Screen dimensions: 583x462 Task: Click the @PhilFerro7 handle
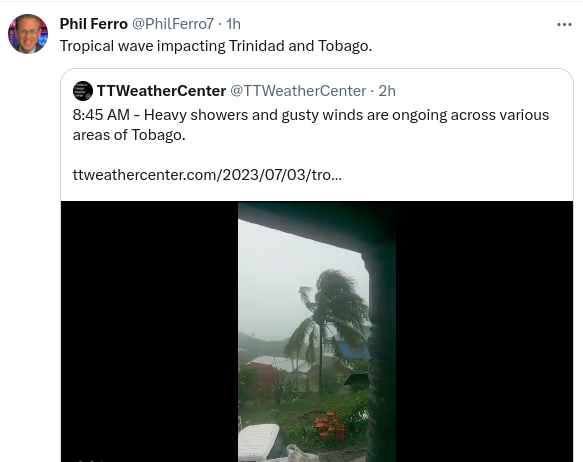click(173, 24)
